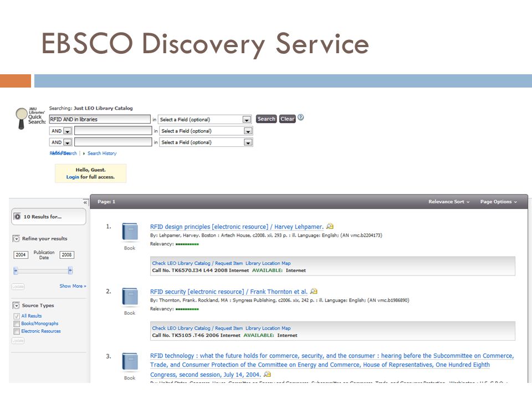Open first Select a Field dropdown

(x=247, y=120)
